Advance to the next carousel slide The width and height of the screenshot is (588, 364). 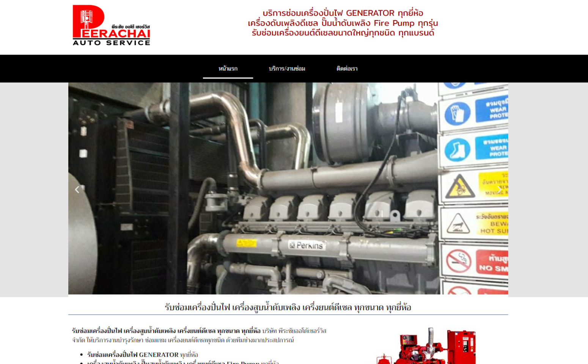pos(499,190)
